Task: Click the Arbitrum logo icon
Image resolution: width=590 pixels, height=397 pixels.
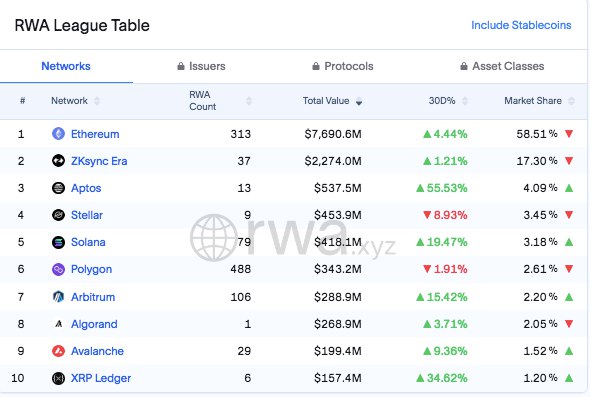Action: (58, 297)
